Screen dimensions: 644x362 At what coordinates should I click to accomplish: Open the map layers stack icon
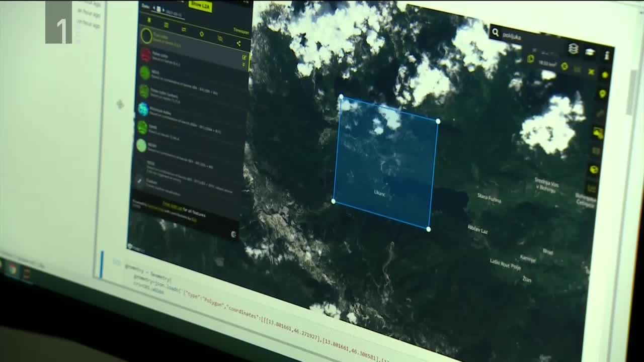(573, 48)
